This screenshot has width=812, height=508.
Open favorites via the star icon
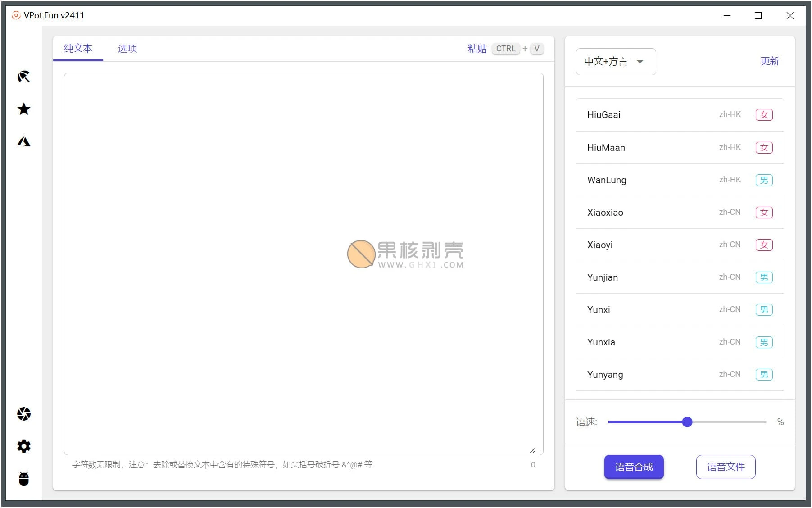click(x=23, y=109)
